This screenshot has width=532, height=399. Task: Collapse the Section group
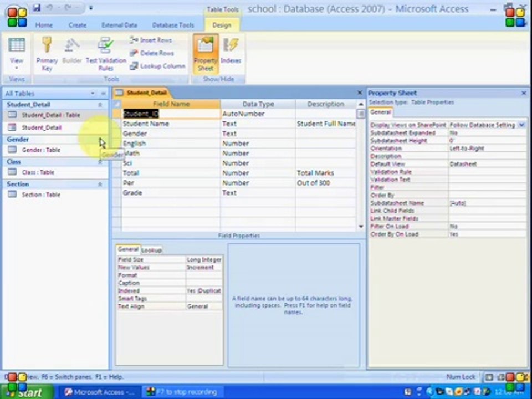[100, 184]
